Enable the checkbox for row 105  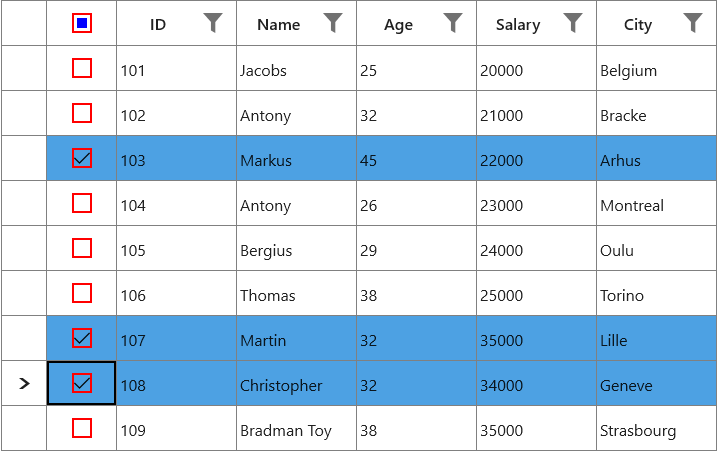[82, 248]
